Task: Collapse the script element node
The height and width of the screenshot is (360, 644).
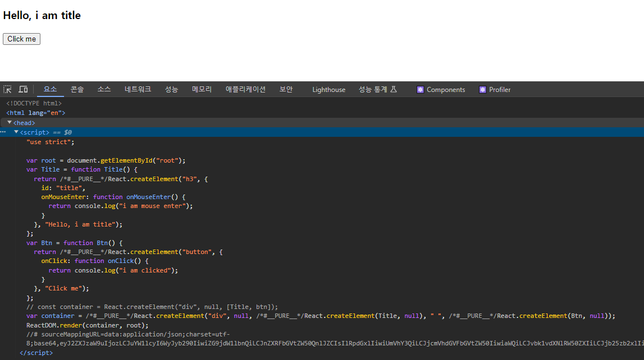Action: pos(16,132)
